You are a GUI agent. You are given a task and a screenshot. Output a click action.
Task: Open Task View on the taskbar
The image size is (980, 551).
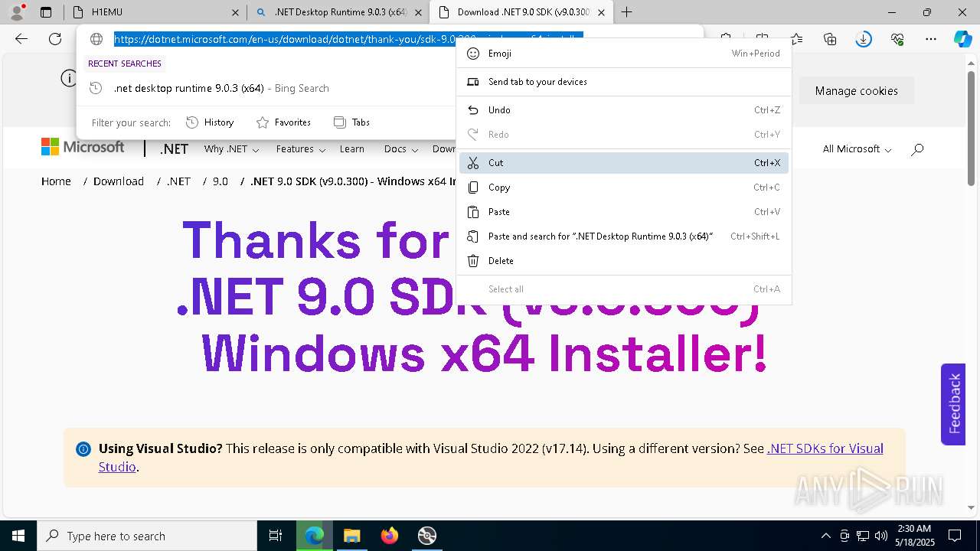pyautogui.click(x=276, y=536)
